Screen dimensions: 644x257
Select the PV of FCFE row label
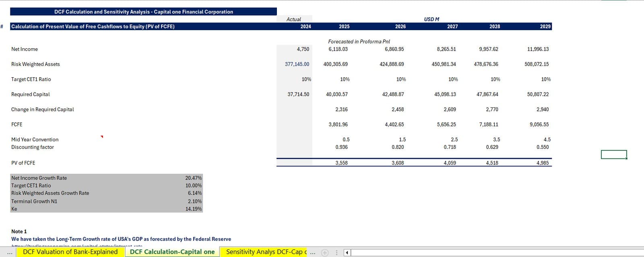(23, 163)
